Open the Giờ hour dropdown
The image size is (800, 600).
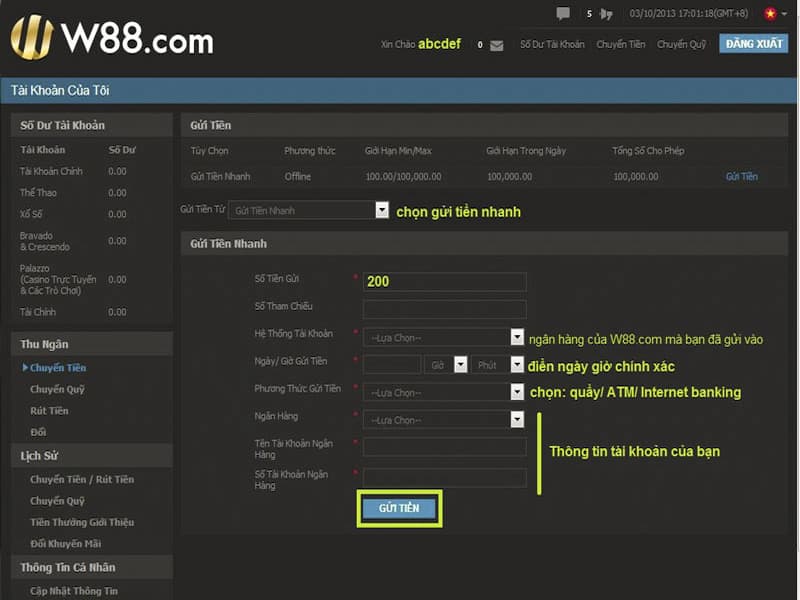coord(460,365)
